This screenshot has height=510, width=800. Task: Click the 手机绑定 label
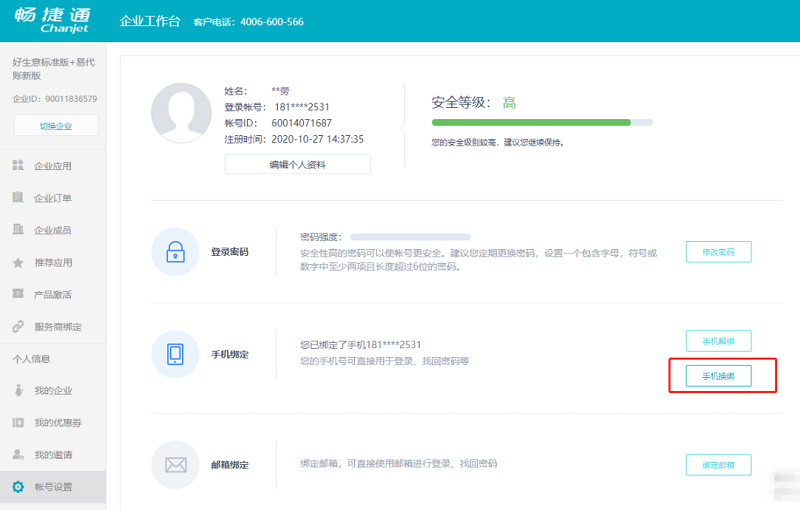pos(230,354)
